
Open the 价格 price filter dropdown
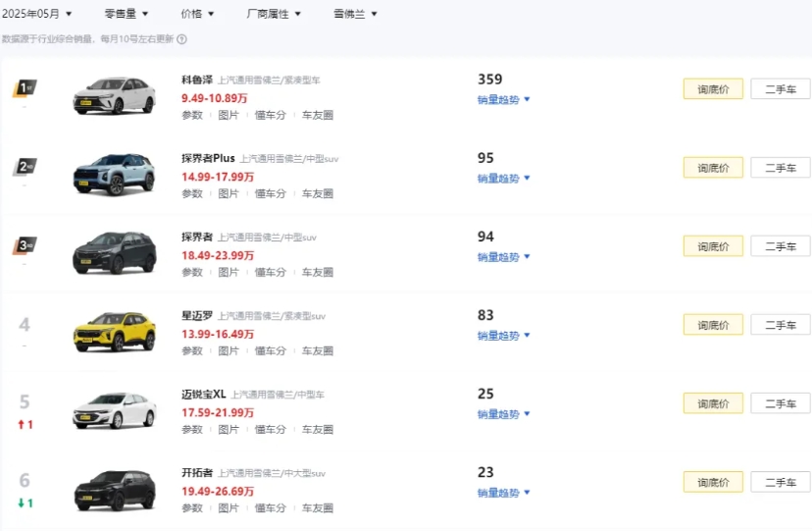click(197, 14)
